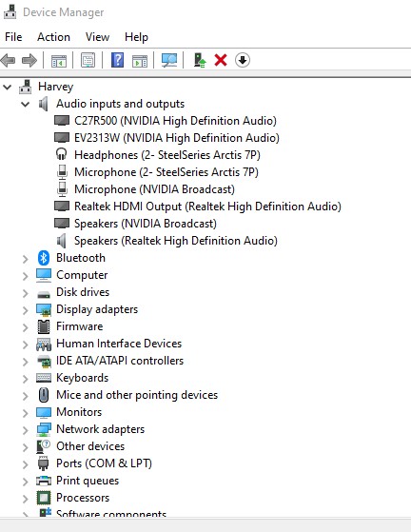Collapse the Harvey root computer node
Screen dimensions: 411x532
(x=7, y=88)
